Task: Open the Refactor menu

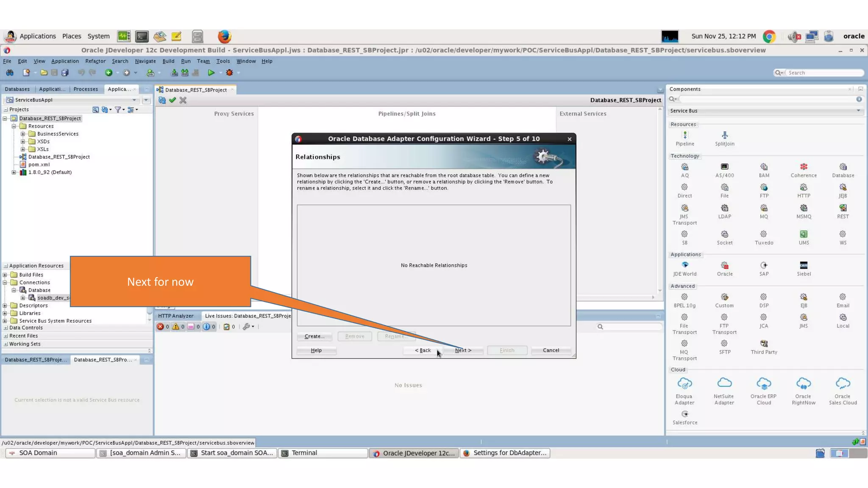Action: 95,61
